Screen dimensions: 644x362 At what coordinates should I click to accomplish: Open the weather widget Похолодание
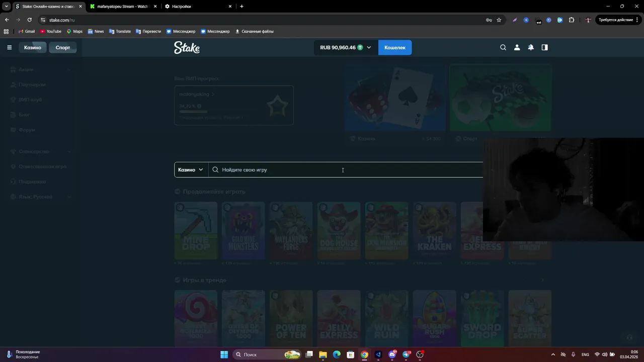tap(24, 354)
